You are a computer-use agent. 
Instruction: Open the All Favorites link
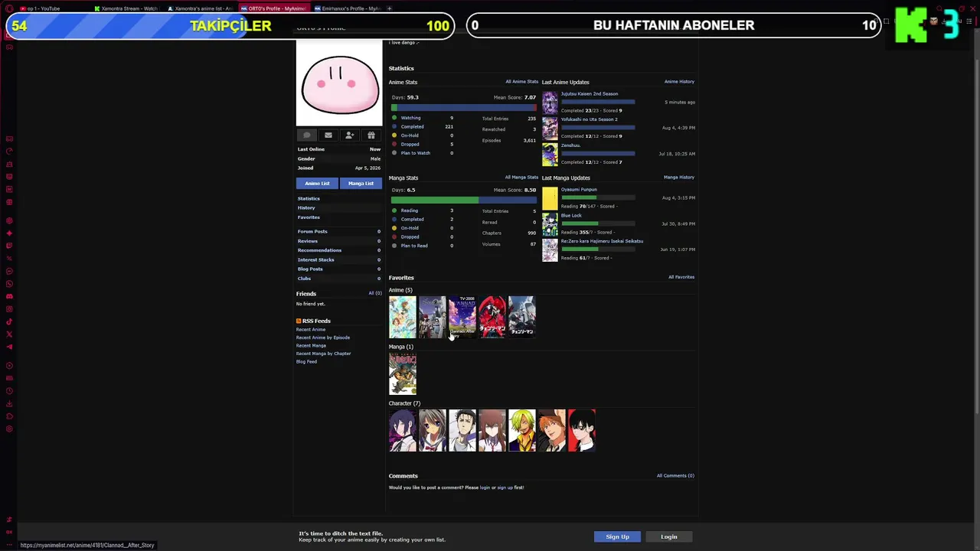pyautogui.click(x=681, y=277)
